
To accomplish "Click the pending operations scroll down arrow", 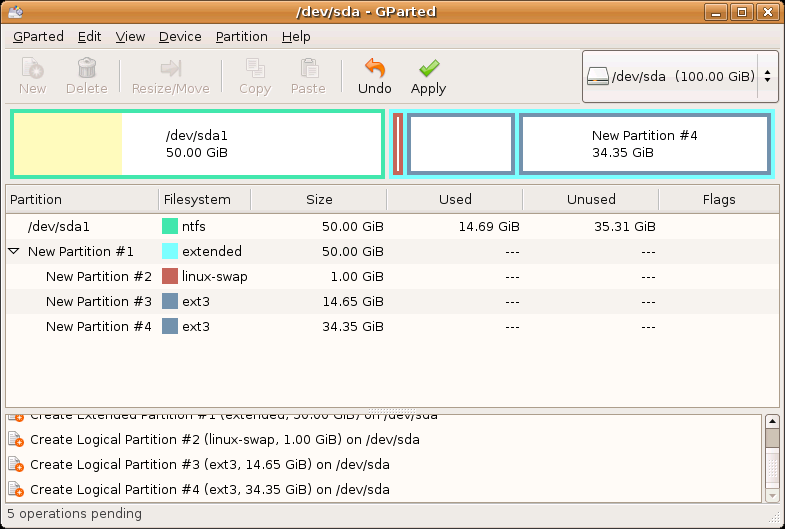I will (x=772, y=496).
